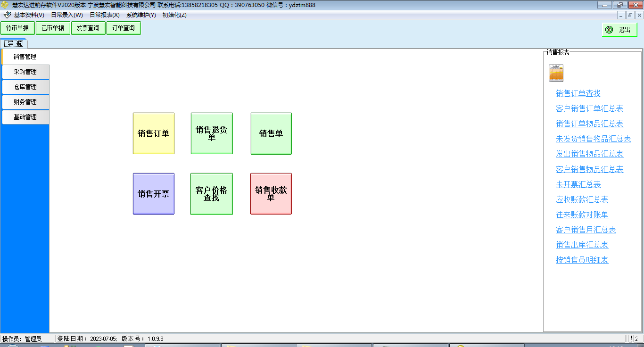Open the 客户销售月汇总表 link

click(x=586, y=230)
